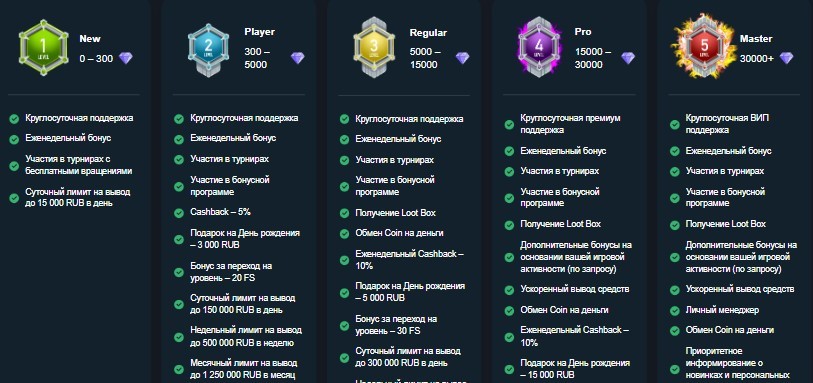Image resolution: width=813 pixels, height=383 pixels.
Task: Click the diamond icon next to 0 – 300
Action: (x=126, y=59)
